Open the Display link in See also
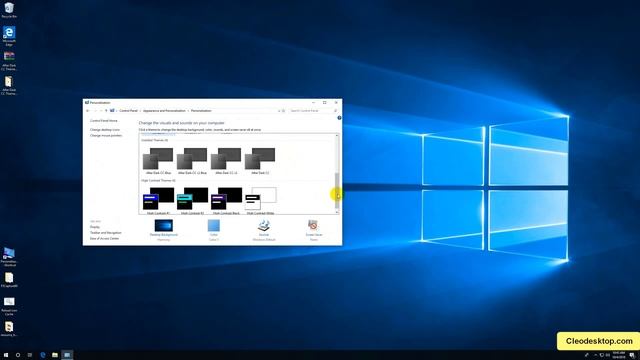This screenshot has height=360, width=640. pos(95,227)
